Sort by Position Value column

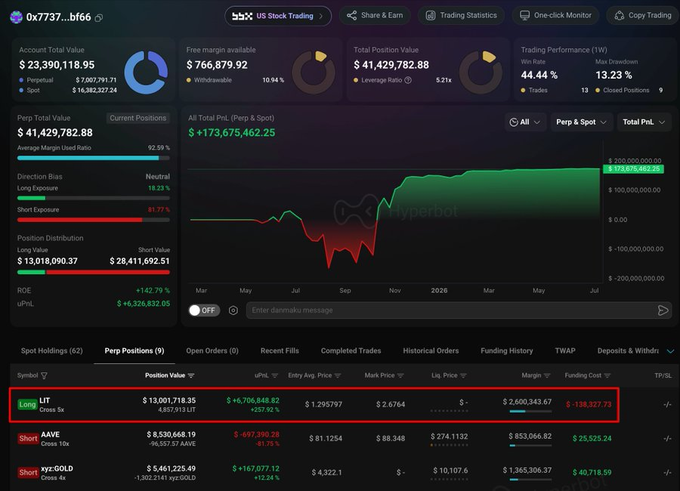click(169, 375)
